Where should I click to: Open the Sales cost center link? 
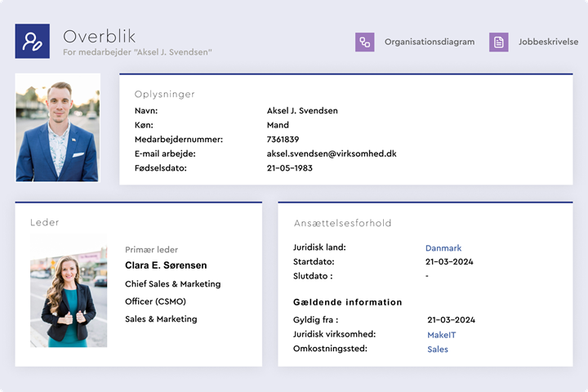coord(438,350)
